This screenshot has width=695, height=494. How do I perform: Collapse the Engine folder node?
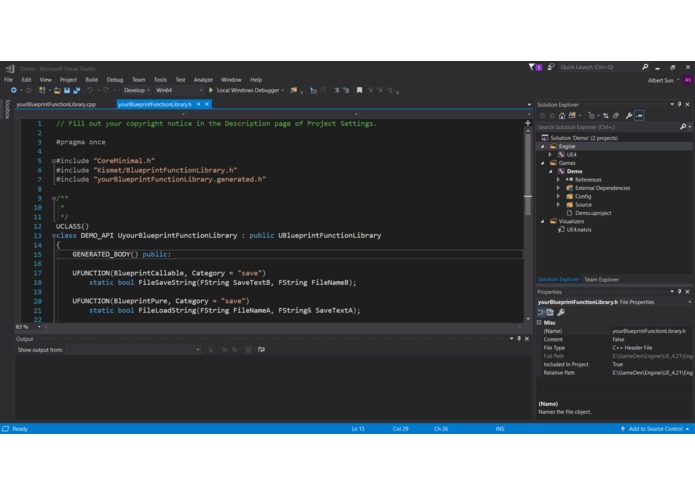click(543, 147)
